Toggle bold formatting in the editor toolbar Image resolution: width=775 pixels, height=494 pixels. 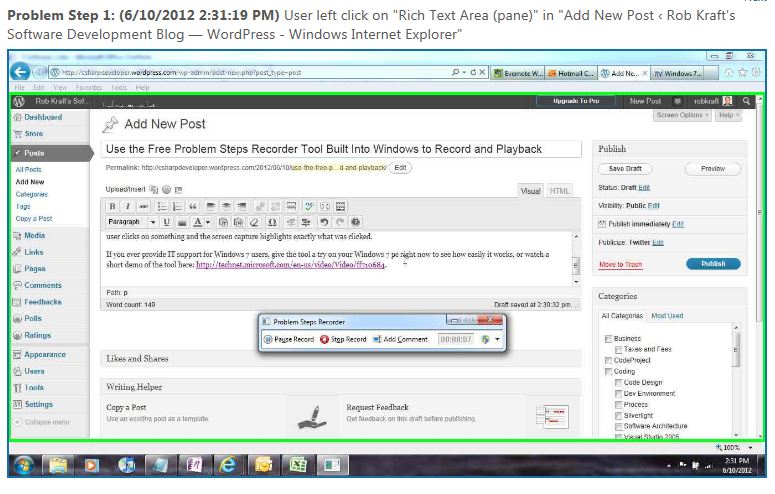pos(113,206)
